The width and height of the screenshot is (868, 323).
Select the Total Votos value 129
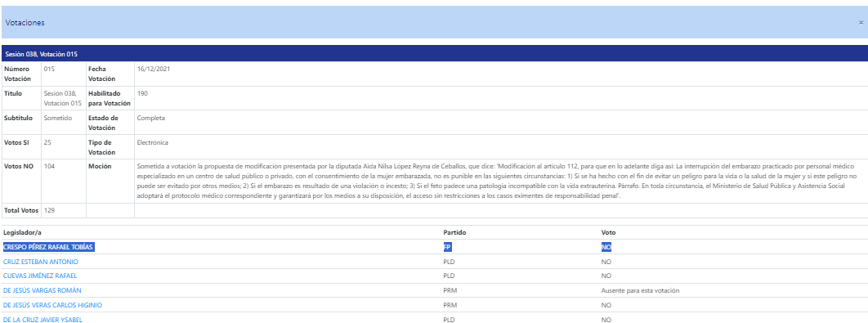(49, 210)
